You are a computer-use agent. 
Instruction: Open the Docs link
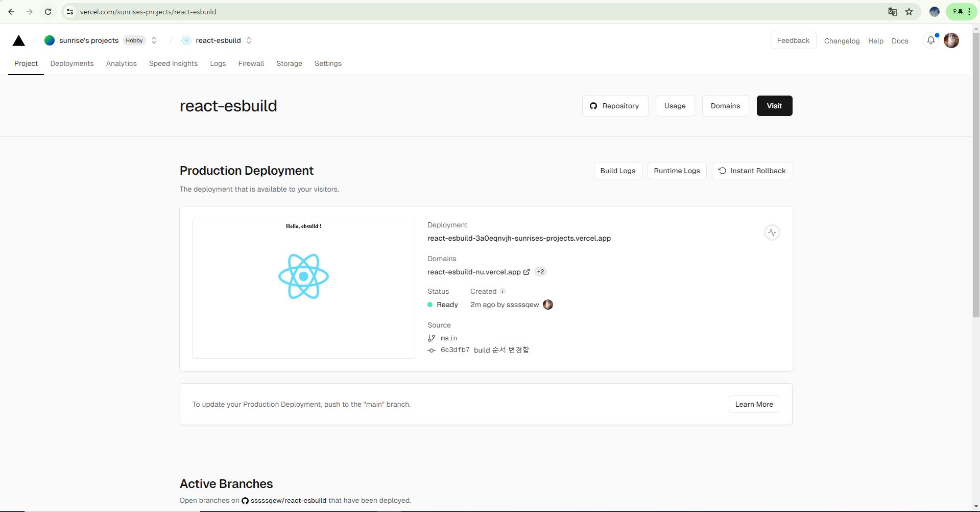(x=900, y=41)
